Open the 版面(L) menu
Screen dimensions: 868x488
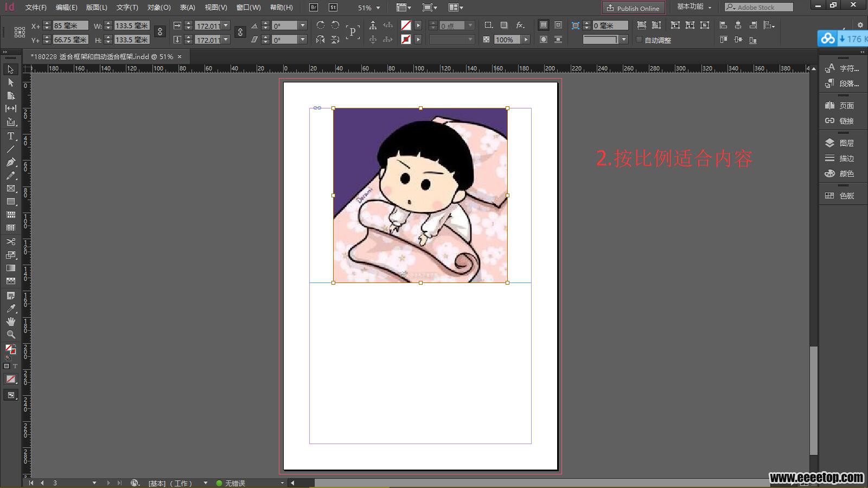97,8
